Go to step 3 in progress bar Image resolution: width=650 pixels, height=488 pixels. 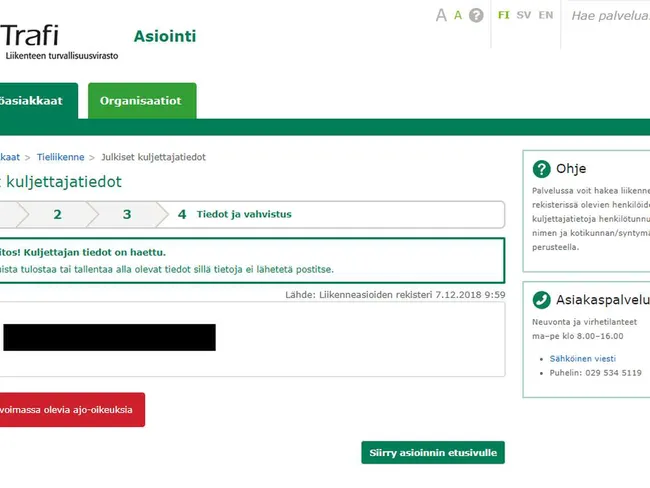pyautogui.click(x=127, y=214)
